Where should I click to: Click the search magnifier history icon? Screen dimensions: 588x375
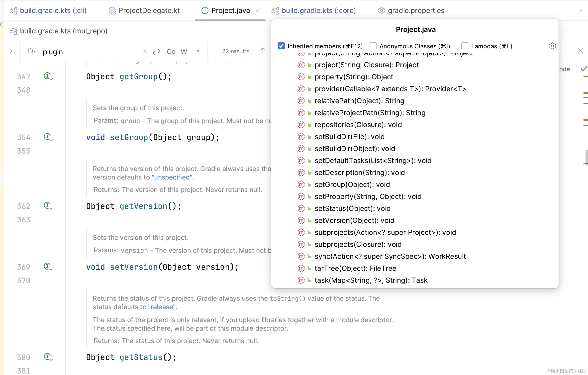pyautogui.click(x=32, y=52)
